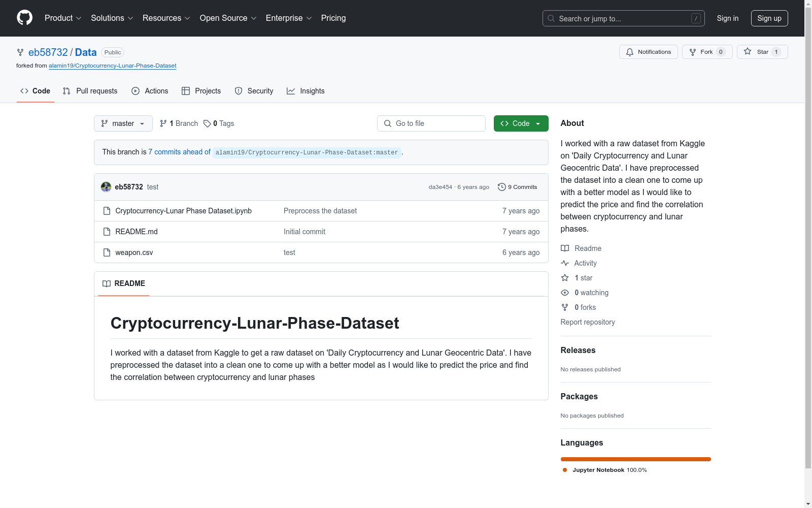Open the 9 Commits history link
The height and width of the screenshot is (508, 812).
tap(518, 187)
